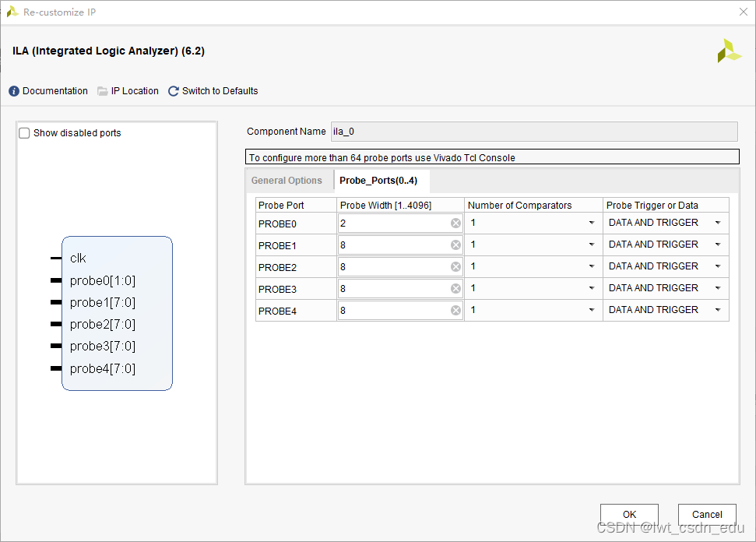Clear the PROBE4 width field
Screen dimensions: 756x542
point(455,310)
